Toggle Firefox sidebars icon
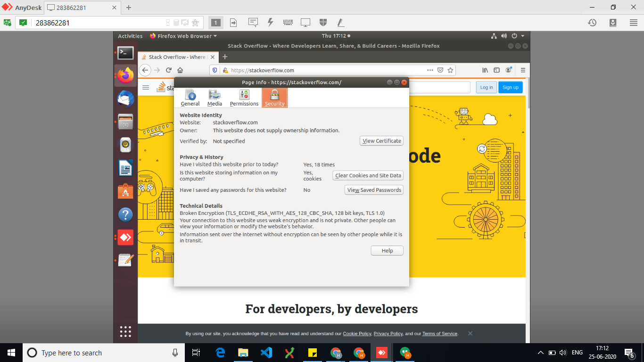Screen dimensions: 644x362 [496, 70]
